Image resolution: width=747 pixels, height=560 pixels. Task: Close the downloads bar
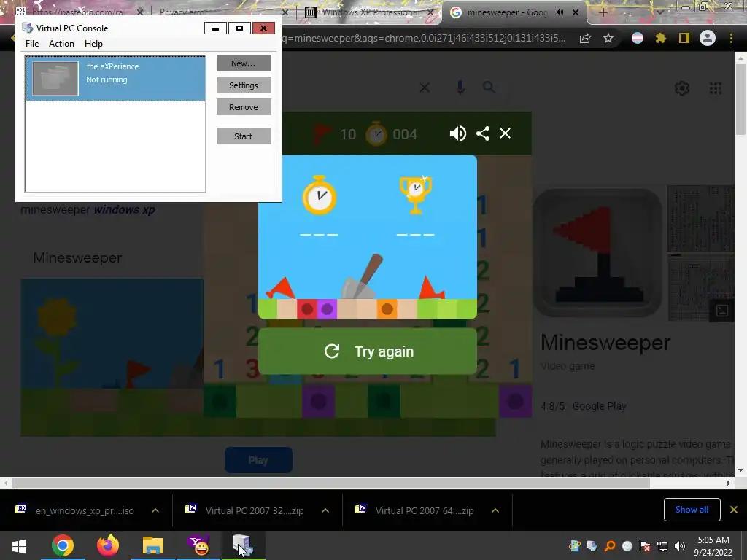pyautogui.click(x=734, y=510)
